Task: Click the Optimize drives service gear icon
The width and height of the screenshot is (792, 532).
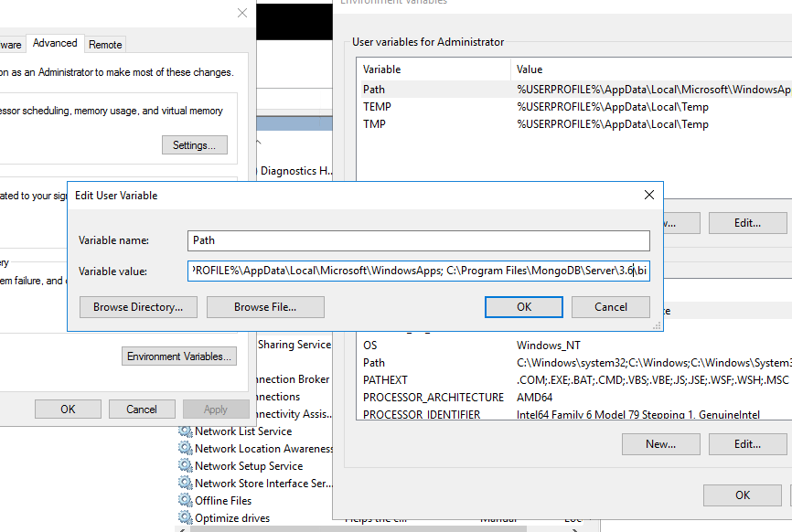Action: point(186,517)
